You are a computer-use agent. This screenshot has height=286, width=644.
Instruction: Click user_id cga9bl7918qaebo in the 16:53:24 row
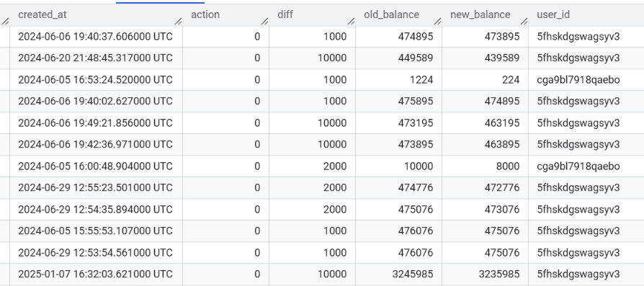point(578,80)
